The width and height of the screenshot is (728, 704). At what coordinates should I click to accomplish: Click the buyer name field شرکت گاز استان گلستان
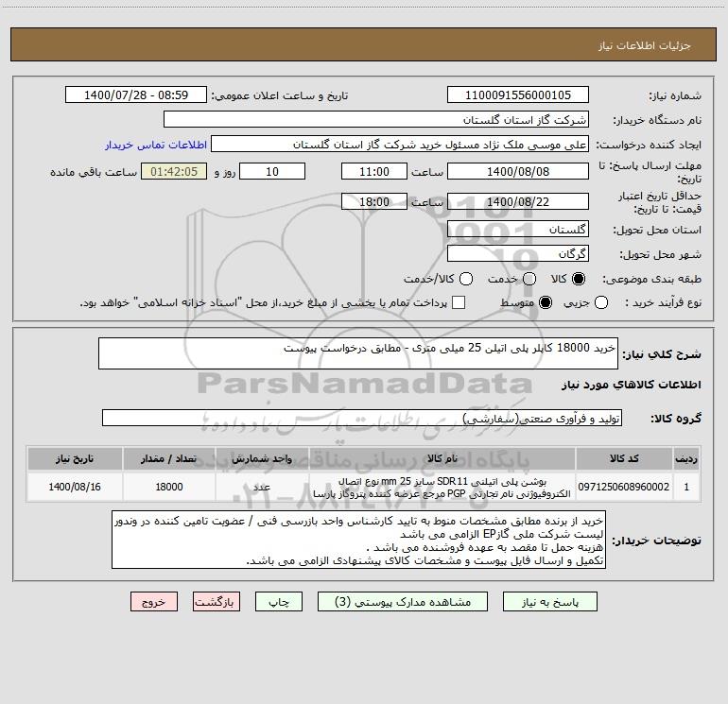coord(376,120)
